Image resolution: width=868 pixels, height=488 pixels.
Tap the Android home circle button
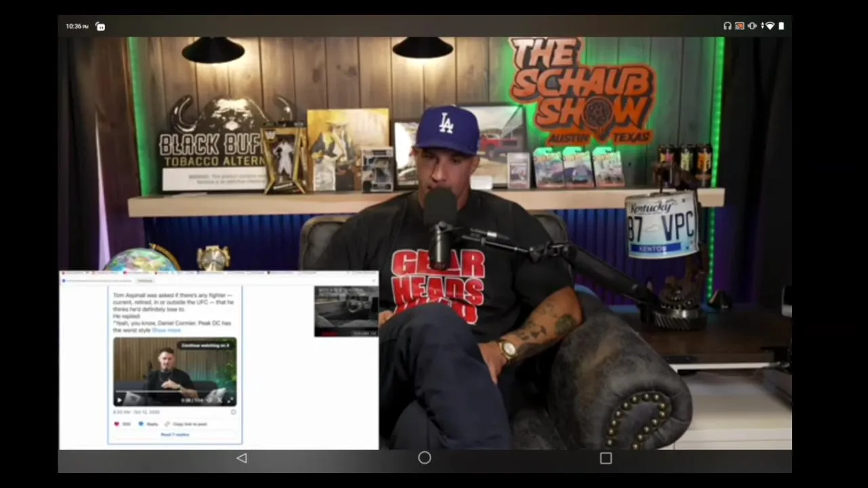coord(425,458)
